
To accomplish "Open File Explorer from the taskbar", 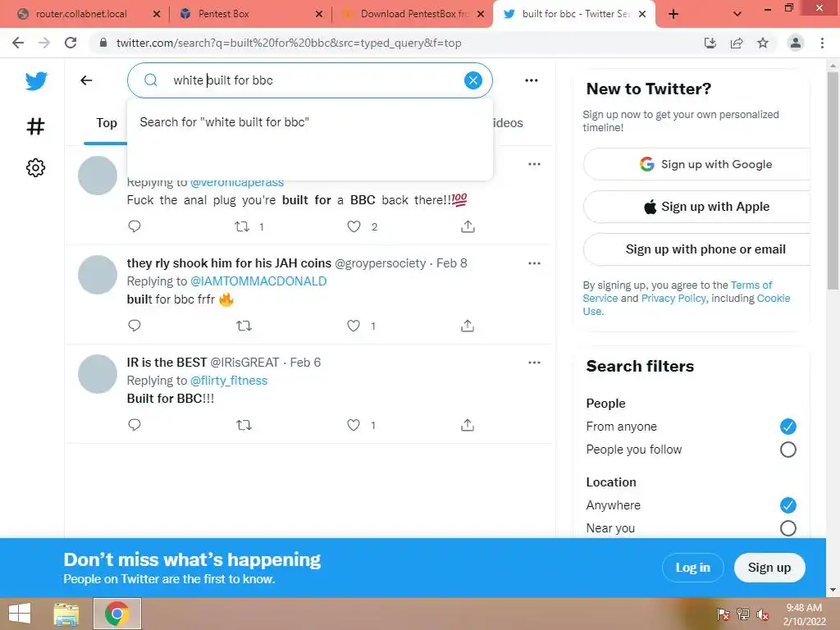I will [66, 614].
